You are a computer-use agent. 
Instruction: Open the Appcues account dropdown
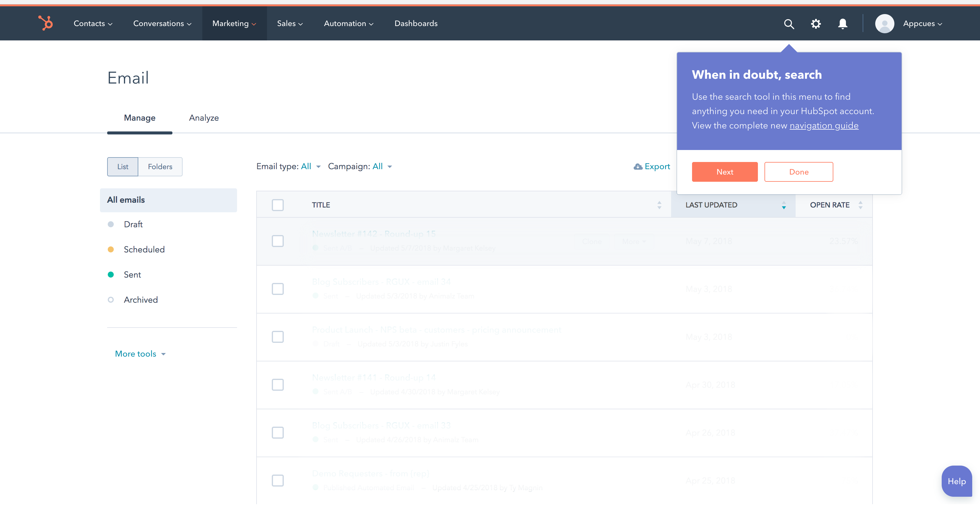click(x=922, y=24)
